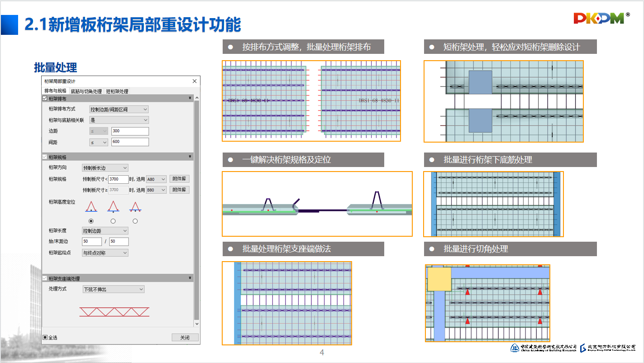Select the first truss height positioning icon
Image resolution: width=644 pixels, height=363 pixels.
coord(91,206)
